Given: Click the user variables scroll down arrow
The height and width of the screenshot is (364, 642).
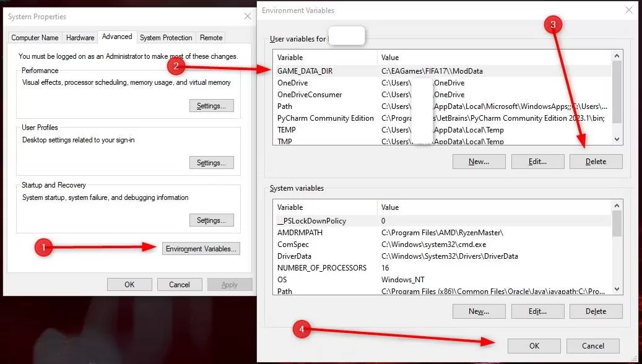Looking at the screenshot, I should pyautogui.click(x=617, y=139).
